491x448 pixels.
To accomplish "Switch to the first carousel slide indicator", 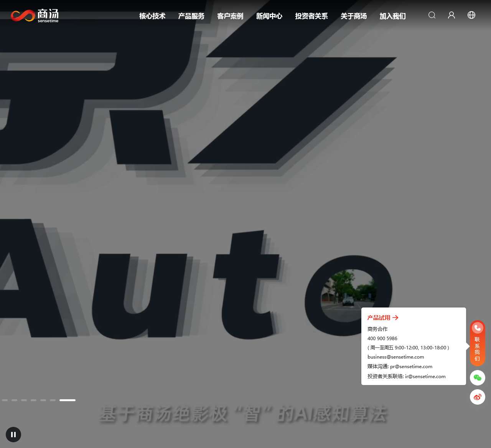I will [5, 400].
